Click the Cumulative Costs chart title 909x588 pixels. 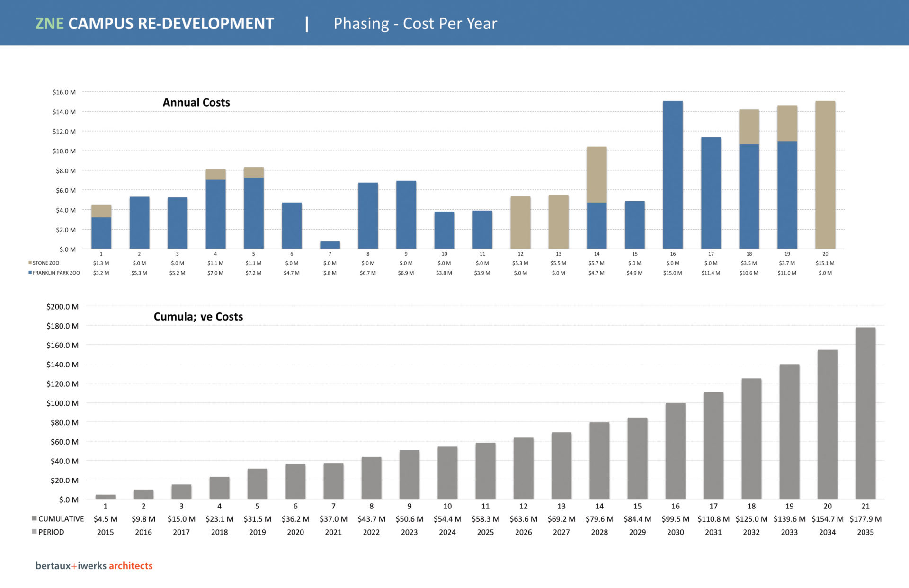point(198,317)
